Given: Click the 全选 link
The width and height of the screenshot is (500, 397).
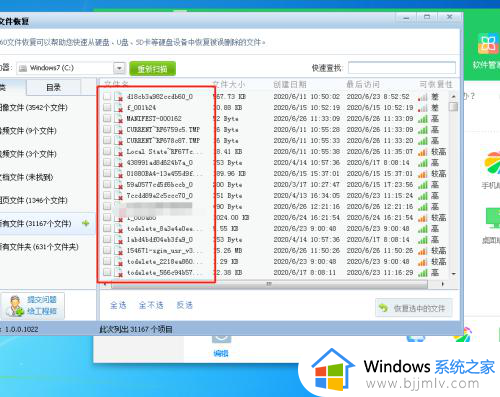Looking at the screenshot, I should 118,305.
